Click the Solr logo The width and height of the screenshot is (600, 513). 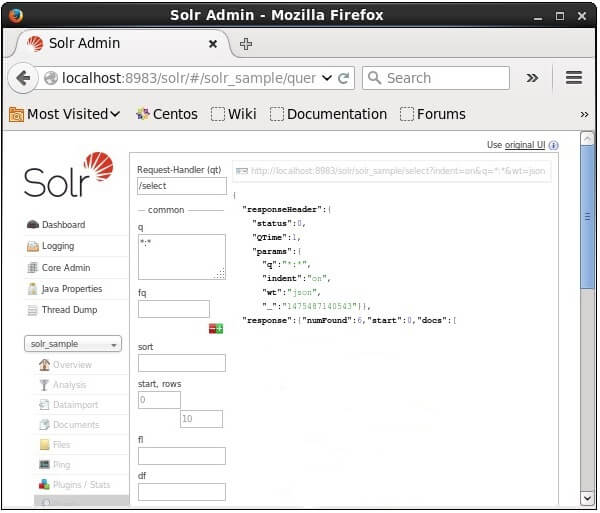[x=69, y=175]
